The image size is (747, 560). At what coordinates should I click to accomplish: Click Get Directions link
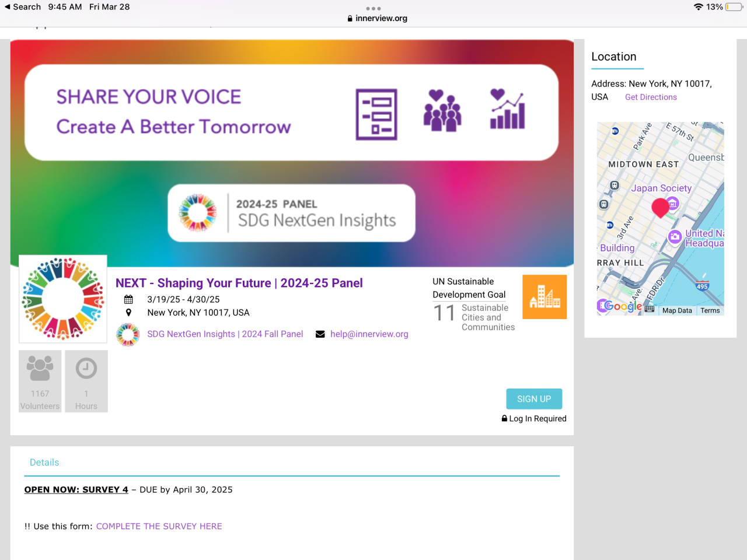pos(651,97)
